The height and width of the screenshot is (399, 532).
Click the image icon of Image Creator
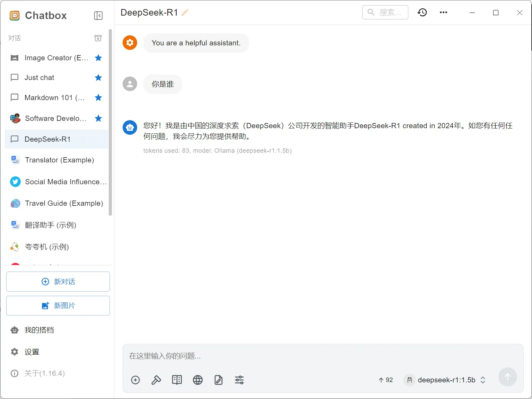(15, 58)
